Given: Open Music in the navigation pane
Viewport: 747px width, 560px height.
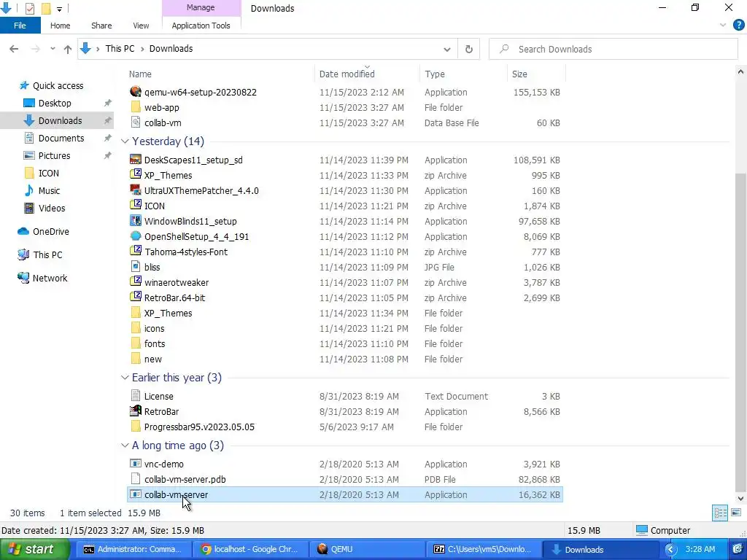Looking at the screenshot, I should [49, 190].
